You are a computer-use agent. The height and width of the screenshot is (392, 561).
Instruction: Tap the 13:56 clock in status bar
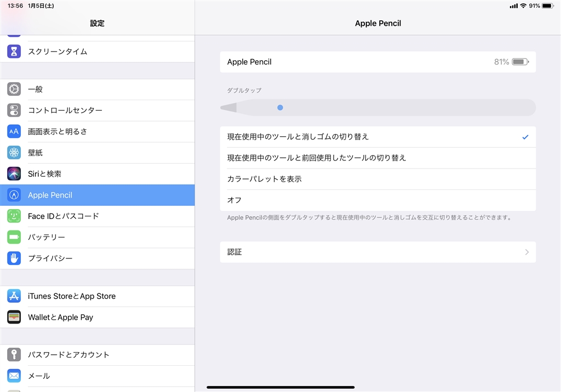coord(15,5)
